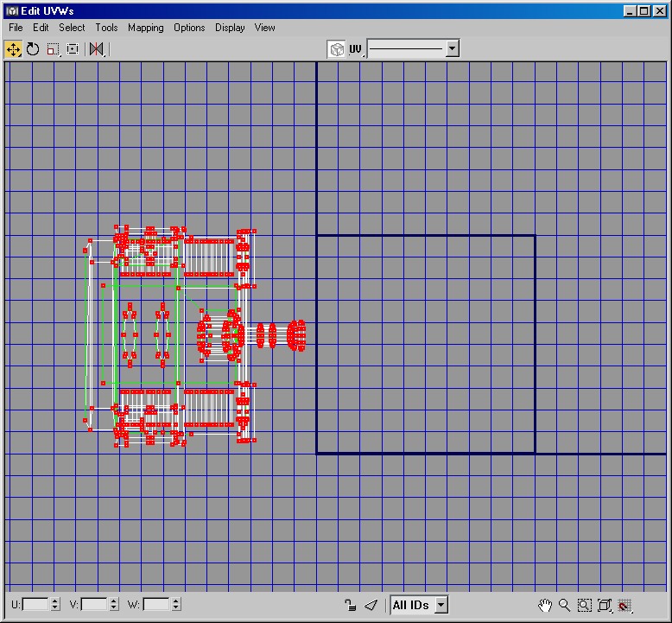Click the U coordinate input field
672x623 pixels.
click(35, 605)
